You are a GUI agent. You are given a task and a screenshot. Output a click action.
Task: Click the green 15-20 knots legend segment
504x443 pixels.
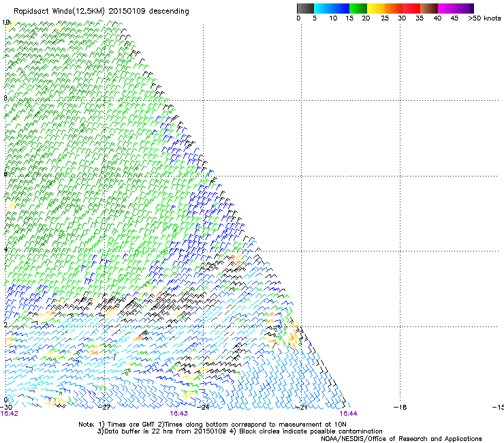pyautogui.click(x=358, y=8)
